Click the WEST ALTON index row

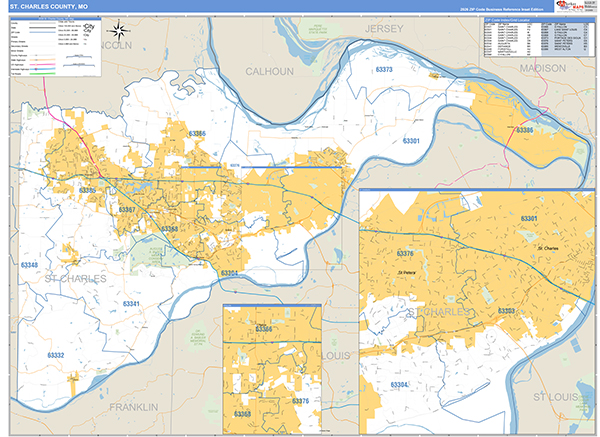point(564,49)
